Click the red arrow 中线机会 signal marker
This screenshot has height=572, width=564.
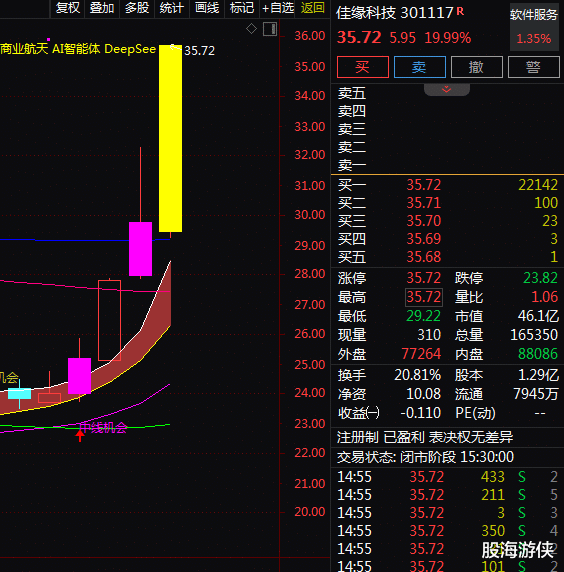[80, 435]
